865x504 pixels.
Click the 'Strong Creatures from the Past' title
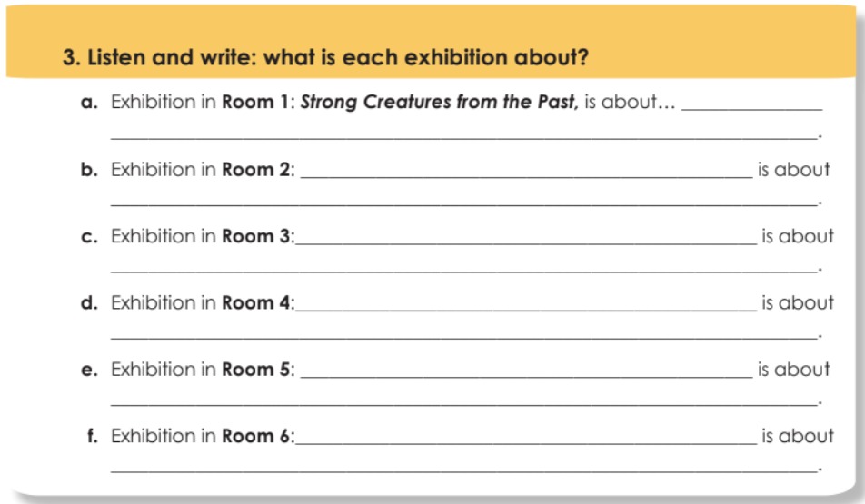[x=439, y=103]
